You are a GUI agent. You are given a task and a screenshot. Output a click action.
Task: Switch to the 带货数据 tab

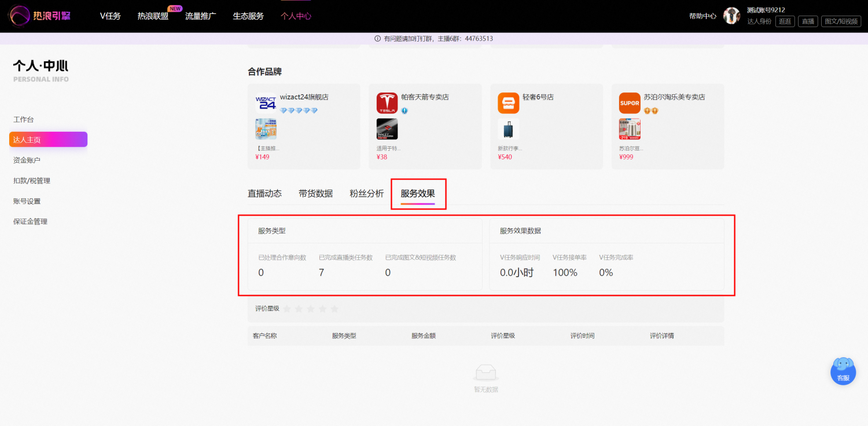pos(315,194)
